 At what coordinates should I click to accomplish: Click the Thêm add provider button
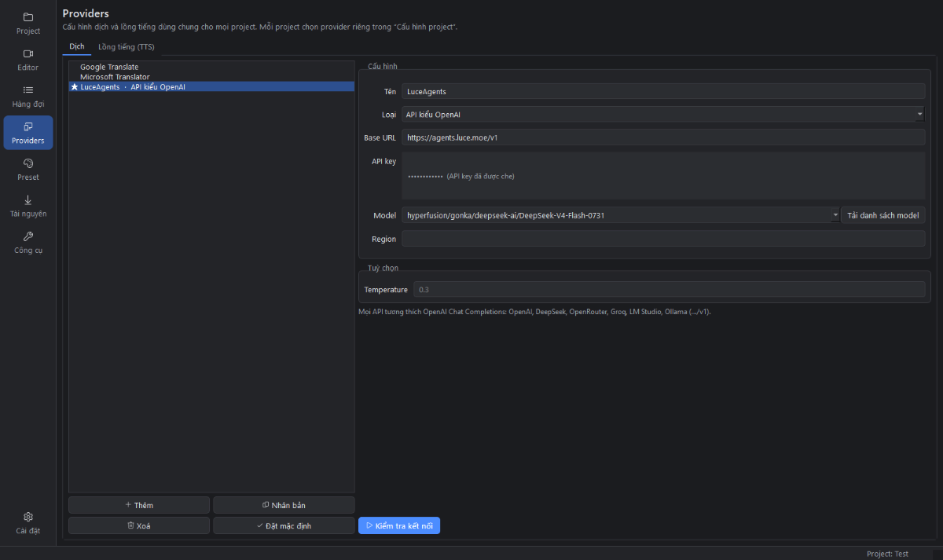tap(139, 505)
